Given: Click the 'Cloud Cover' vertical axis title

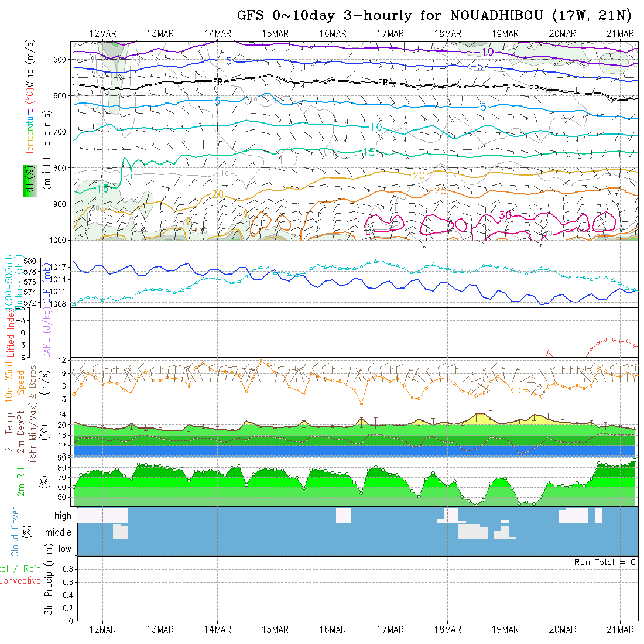Looking at the screenshot, I should point(15,532).
